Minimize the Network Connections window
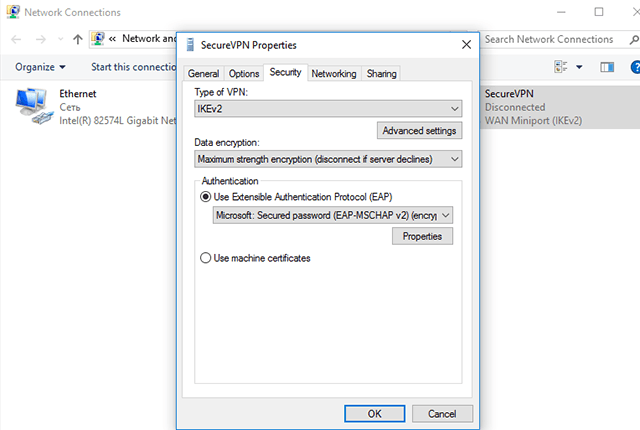The image size is (640, 430). (561, 12)
